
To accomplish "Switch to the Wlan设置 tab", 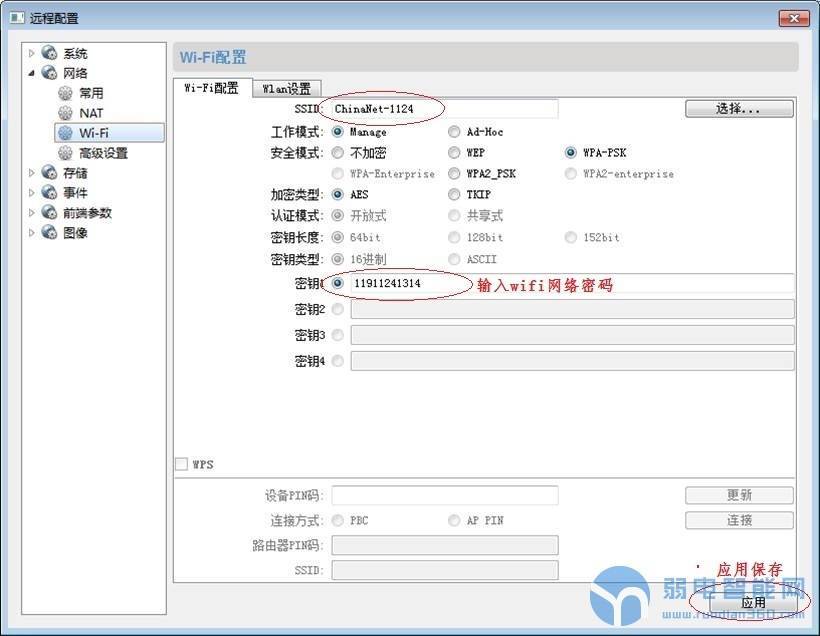I will click(286, 88).
